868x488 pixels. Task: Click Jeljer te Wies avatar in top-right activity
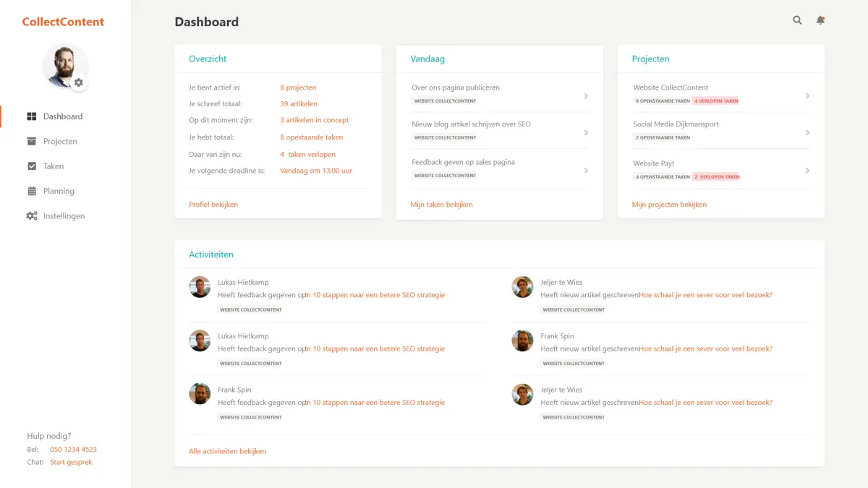pos(522,287)
